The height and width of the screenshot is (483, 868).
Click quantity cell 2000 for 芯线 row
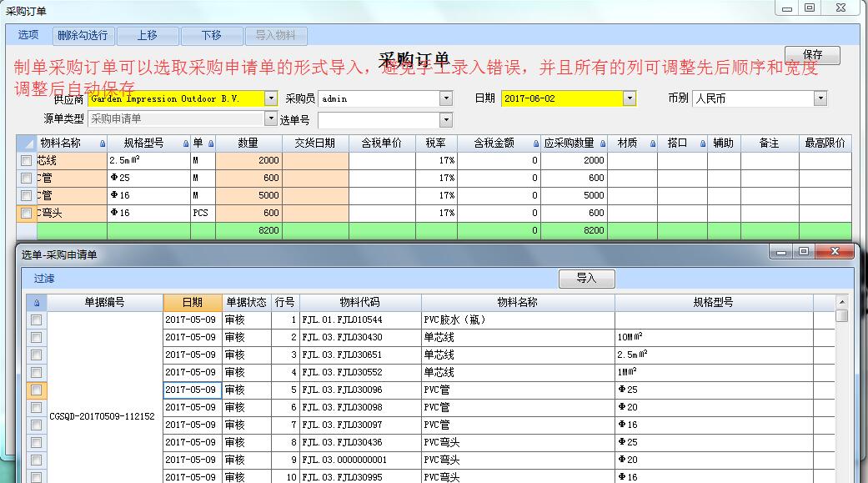(x=249, y=161)
